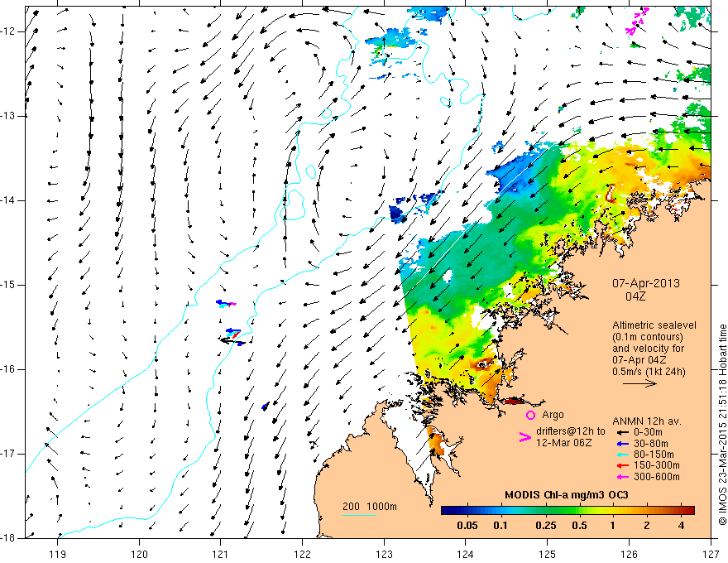Click the 'Argo' legend label
728x563 pixels.
pos(553,415)
